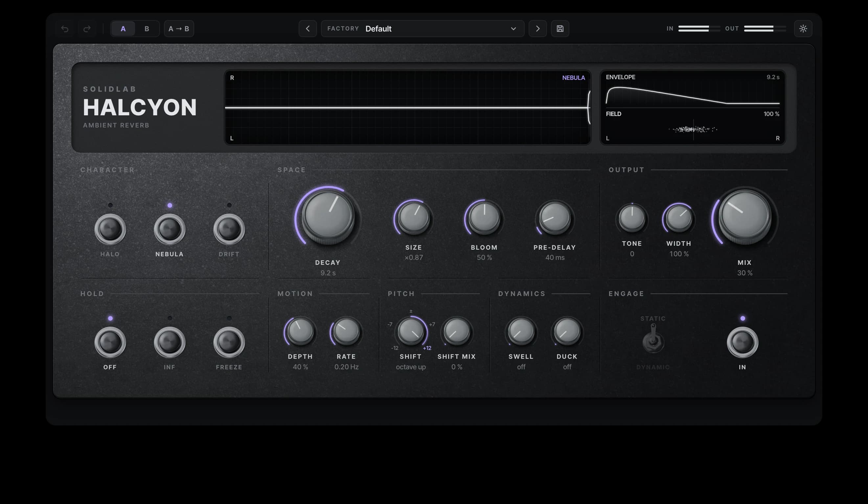Select the NEBULA character button
The height and width of the screenshot is (504, 868).
point(170,229)
